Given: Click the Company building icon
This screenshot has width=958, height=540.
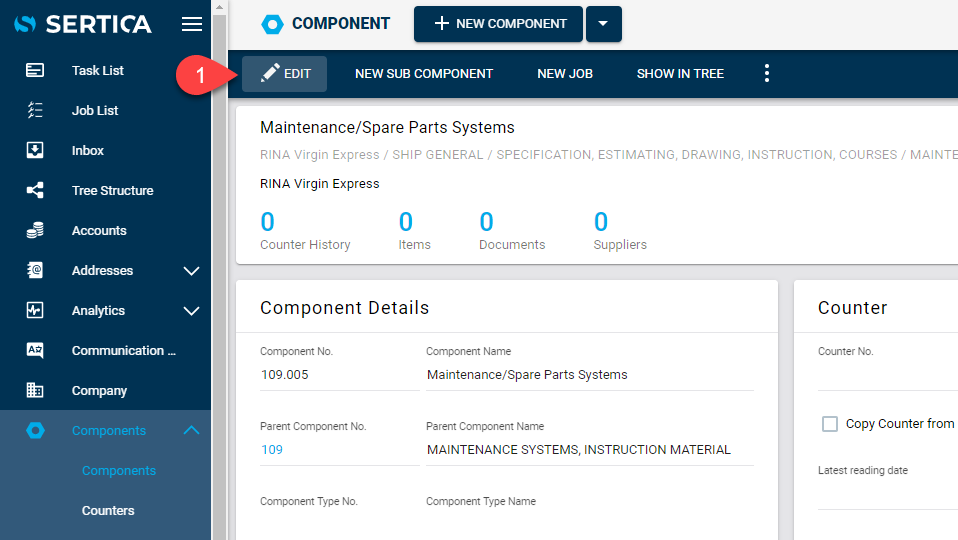Looking at the screenshot, I should coord(35,390).
